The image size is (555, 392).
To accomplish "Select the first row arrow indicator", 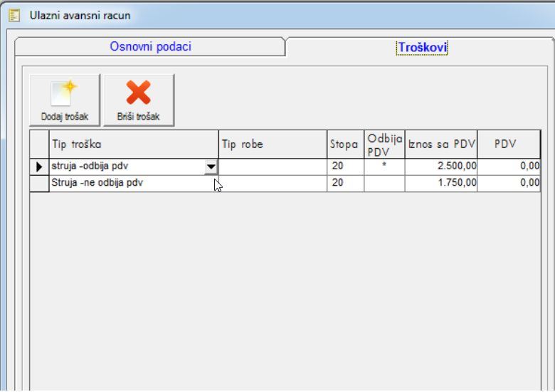I will click(x=39, y=167).
